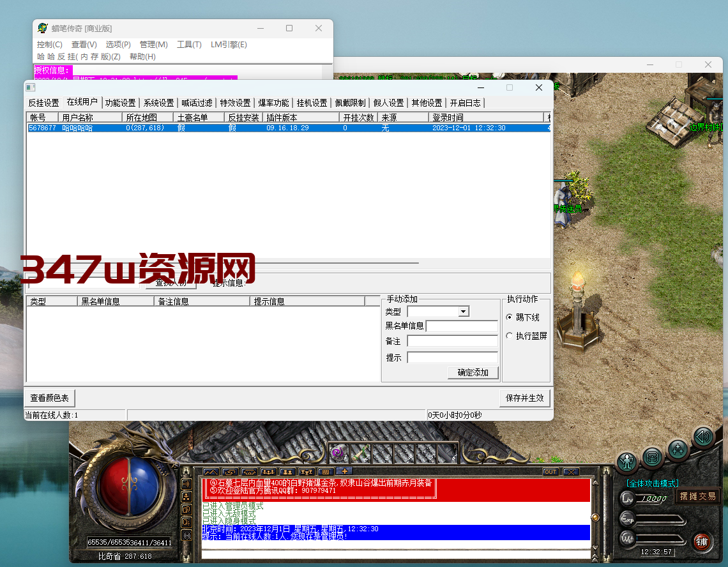
Task: Click the 当前在线人数:1 status text
Action: [51, 415]
